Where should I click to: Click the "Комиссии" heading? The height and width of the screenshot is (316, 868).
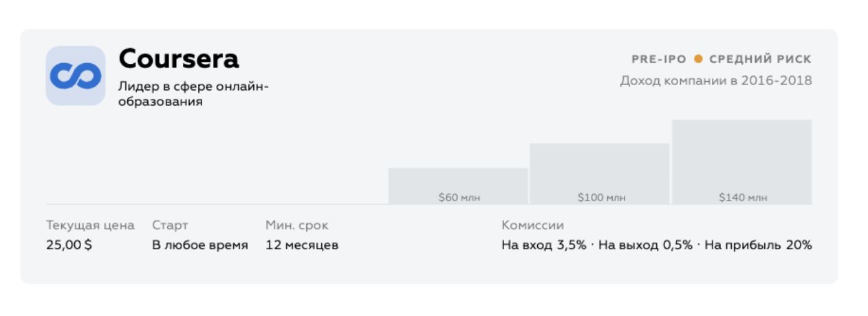[532, 225]
